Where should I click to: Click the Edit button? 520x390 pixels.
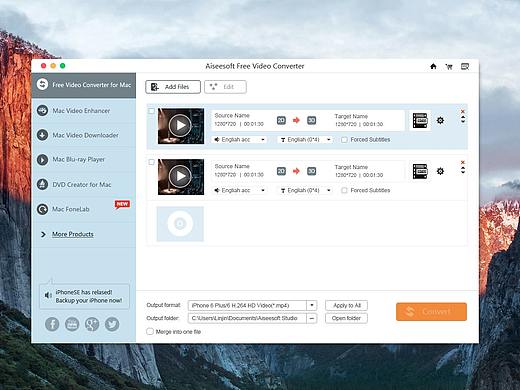coord(225,87)
